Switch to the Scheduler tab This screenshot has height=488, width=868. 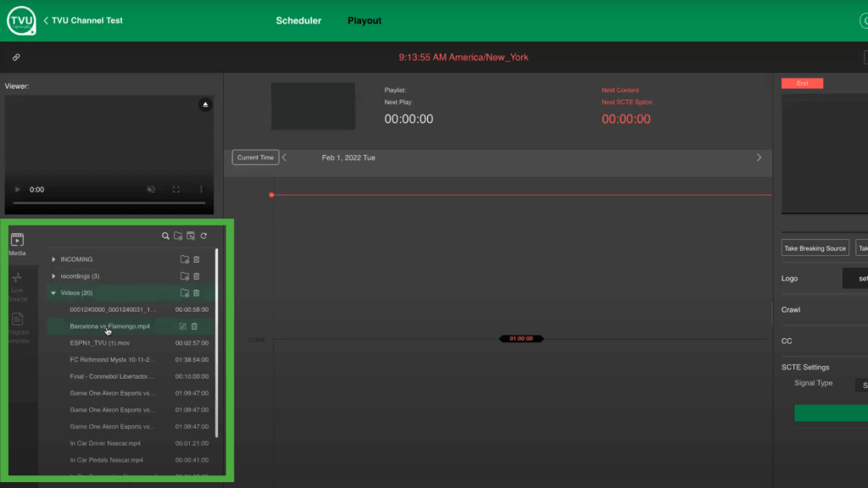click(298, 20)
